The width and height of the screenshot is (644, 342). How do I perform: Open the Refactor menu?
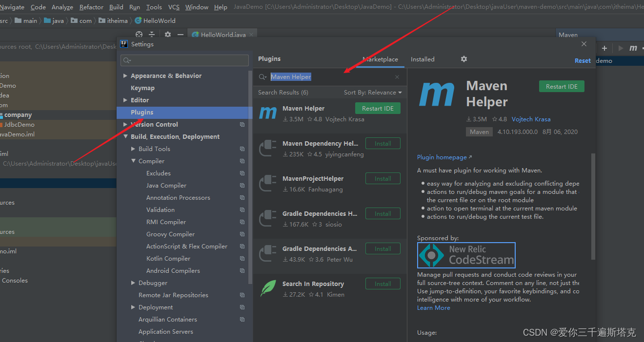(91, 7)
